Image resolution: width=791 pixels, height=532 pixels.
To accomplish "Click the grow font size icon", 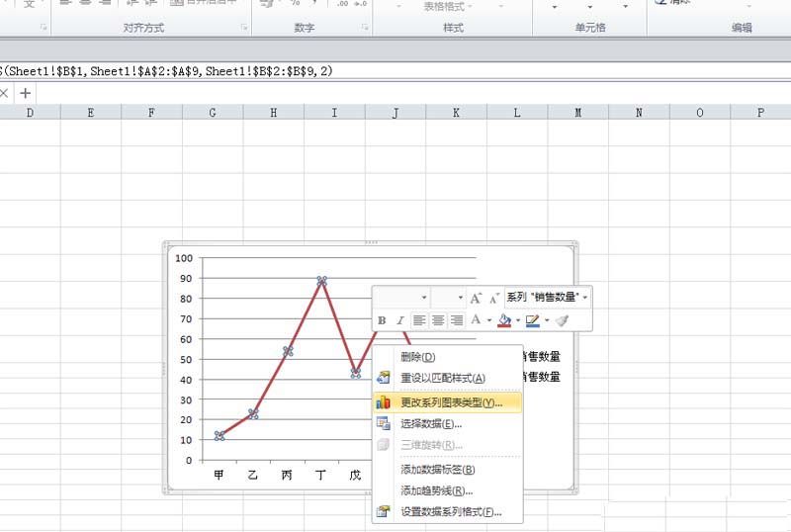I will (x=477, y=298).
